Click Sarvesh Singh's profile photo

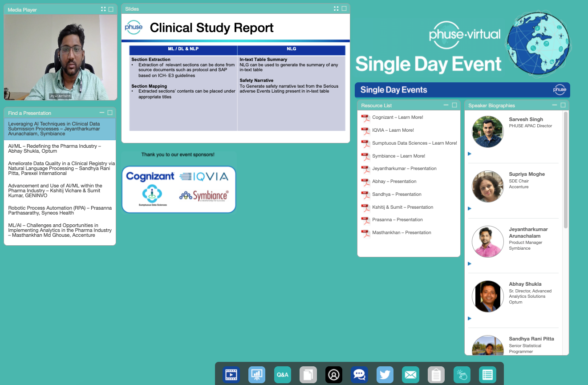pos(487,132)
